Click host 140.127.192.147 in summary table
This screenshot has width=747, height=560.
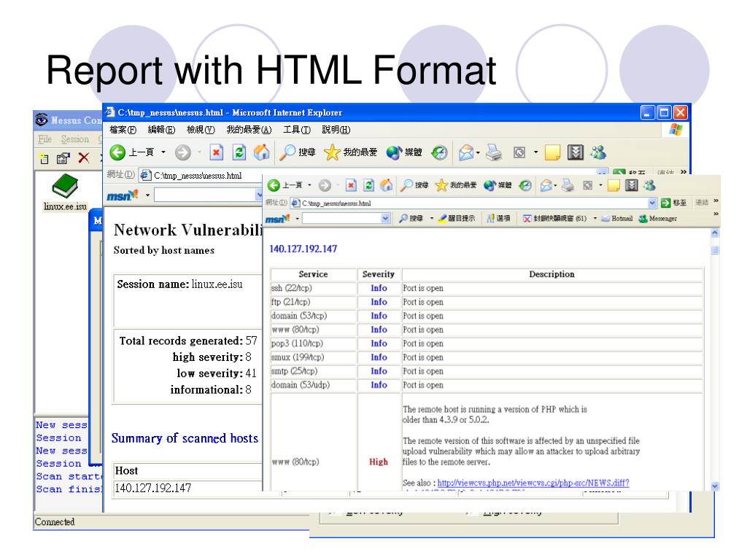pos(152,488)
